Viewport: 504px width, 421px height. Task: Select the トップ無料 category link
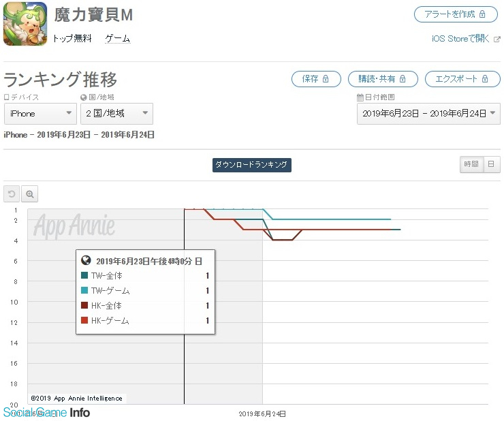pos(72,39)
